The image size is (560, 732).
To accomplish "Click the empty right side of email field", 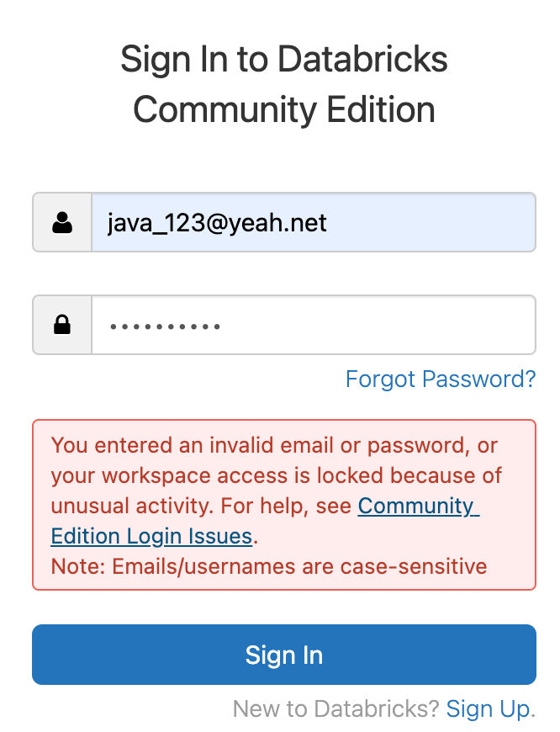I will coord(454,223).
